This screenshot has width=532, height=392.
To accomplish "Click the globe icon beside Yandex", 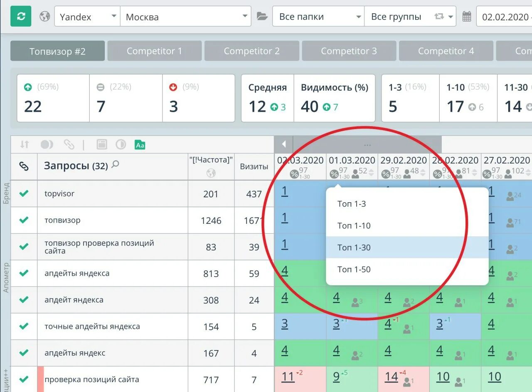I will (45, 17).
